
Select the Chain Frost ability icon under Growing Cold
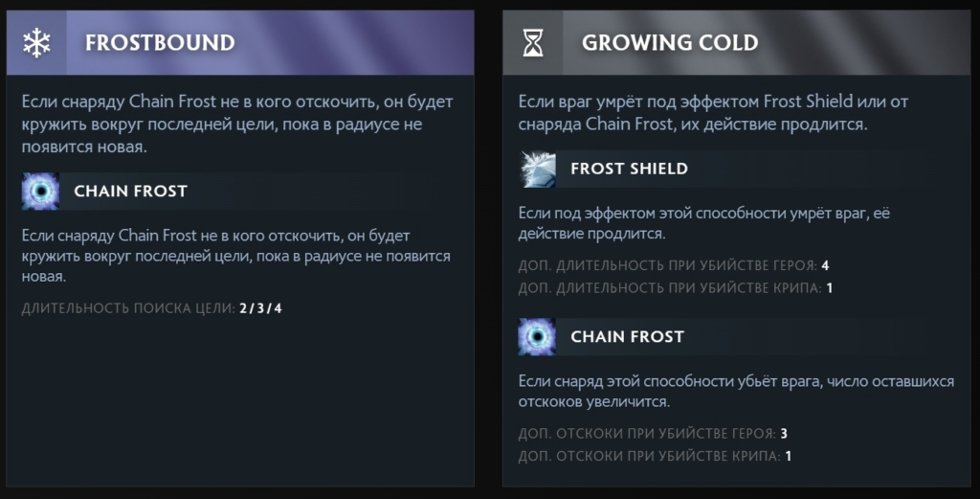pyautogui.click(x=537, y=337)
